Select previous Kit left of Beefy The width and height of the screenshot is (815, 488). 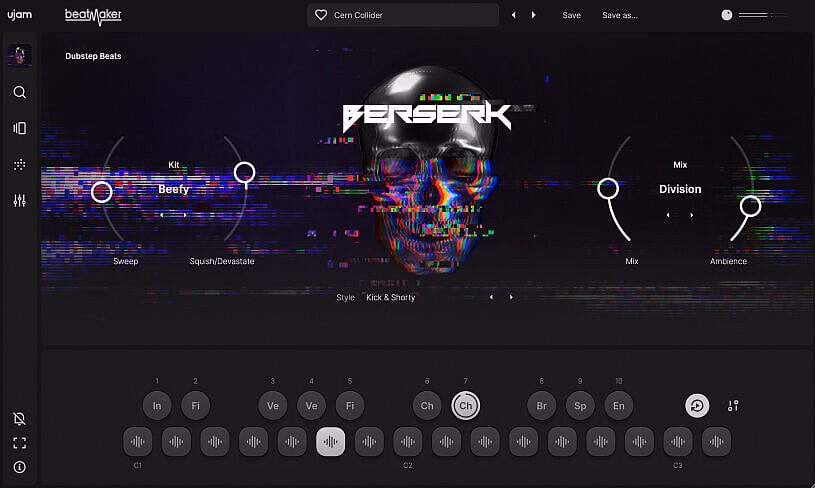pyautogui.click(x=162, y=215)
